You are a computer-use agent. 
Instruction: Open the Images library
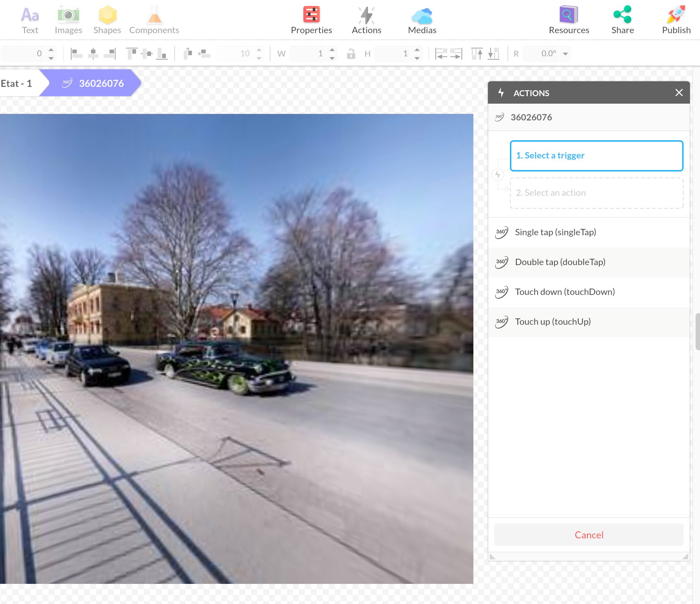(68, 20)
